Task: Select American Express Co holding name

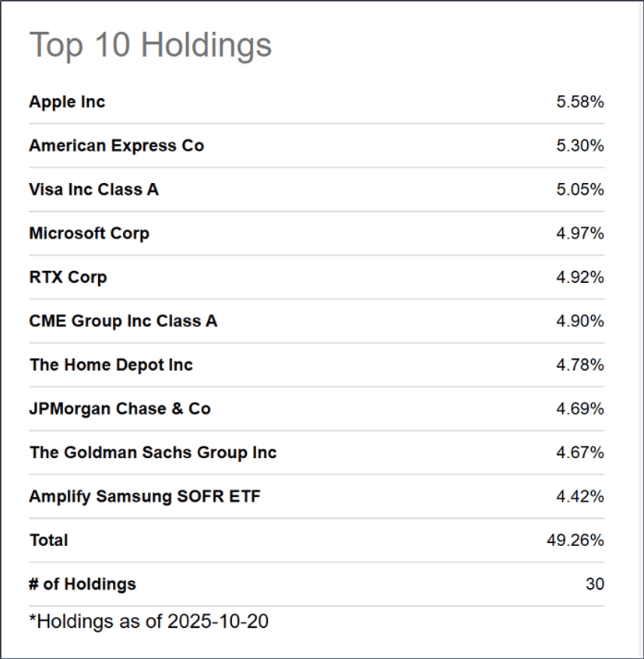Action: [116, 146]
